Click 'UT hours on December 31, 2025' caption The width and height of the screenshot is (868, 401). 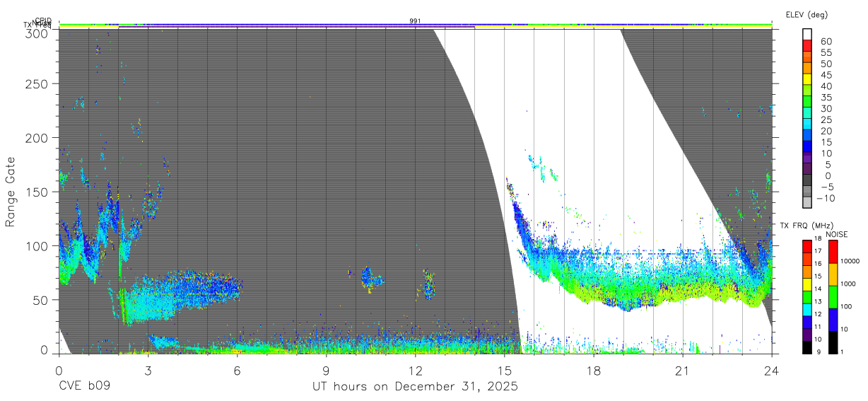[415, 387]
